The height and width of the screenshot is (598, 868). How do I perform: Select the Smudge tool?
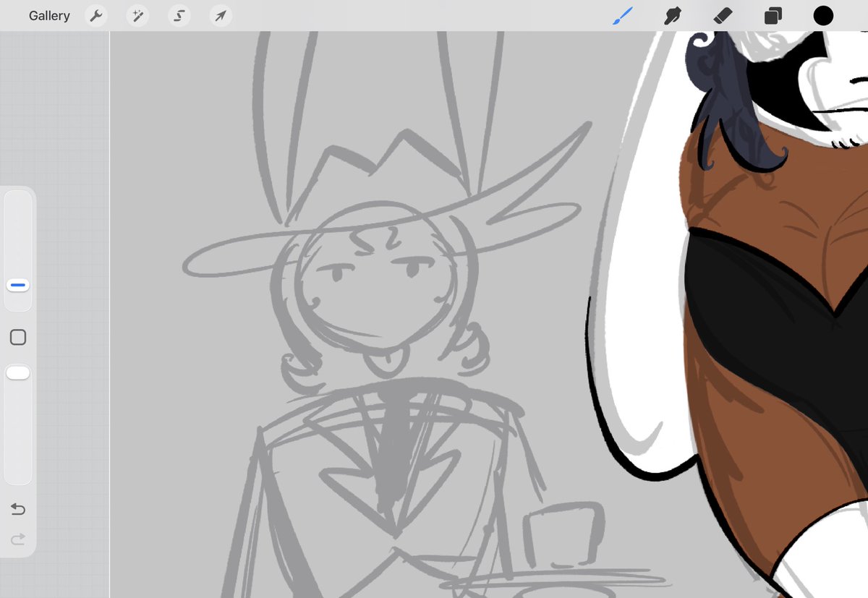[x=673, y=15]
